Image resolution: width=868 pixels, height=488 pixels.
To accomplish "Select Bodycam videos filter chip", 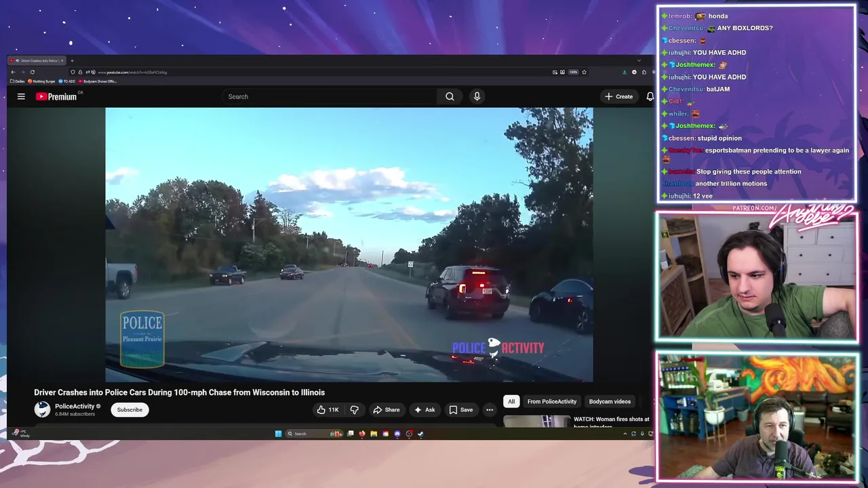I will click(x=610, y=401).
